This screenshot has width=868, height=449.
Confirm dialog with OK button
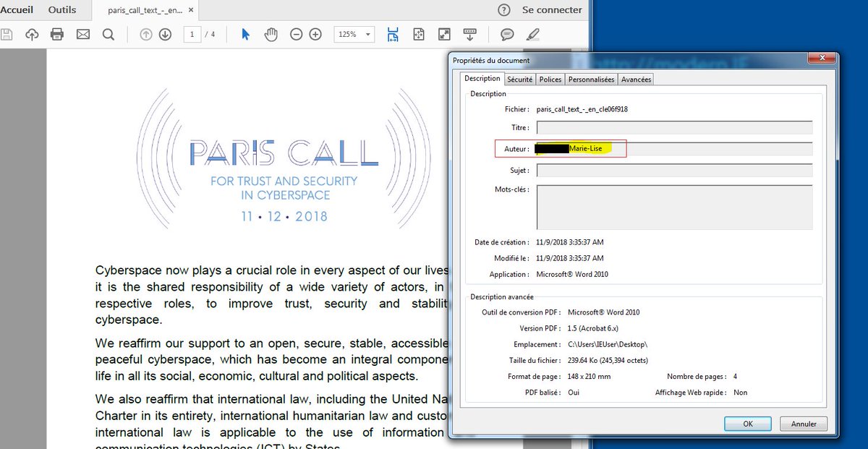click(x=748, y=424)
